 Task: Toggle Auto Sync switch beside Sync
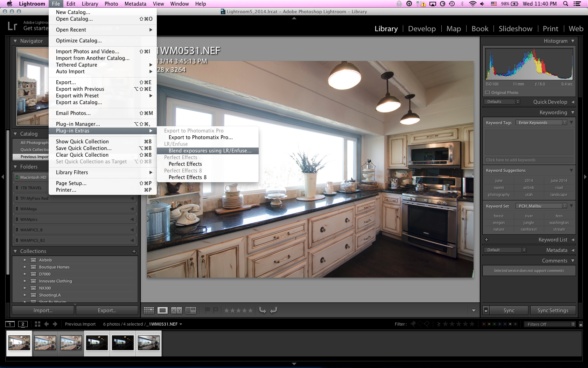pos(486,310)
